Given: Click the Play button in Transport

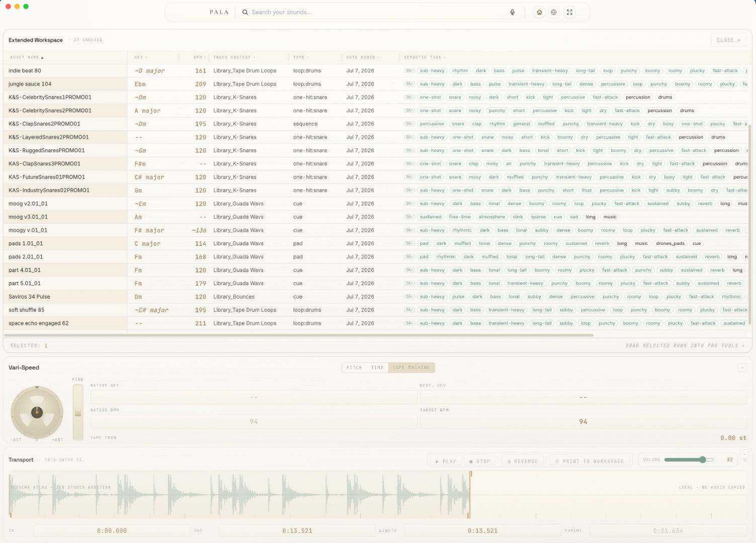Looking at the screenshot, I should pyautogui.click(x=446, y=461).
